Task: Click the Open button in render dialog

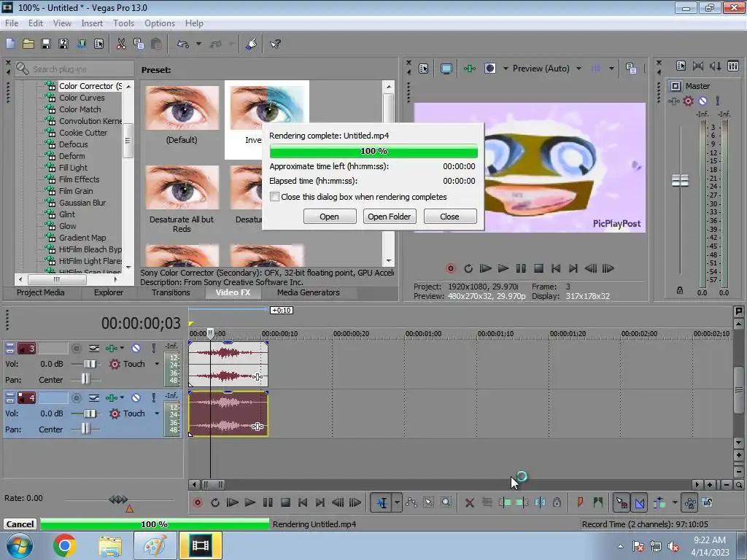Action: click(329, 216)
